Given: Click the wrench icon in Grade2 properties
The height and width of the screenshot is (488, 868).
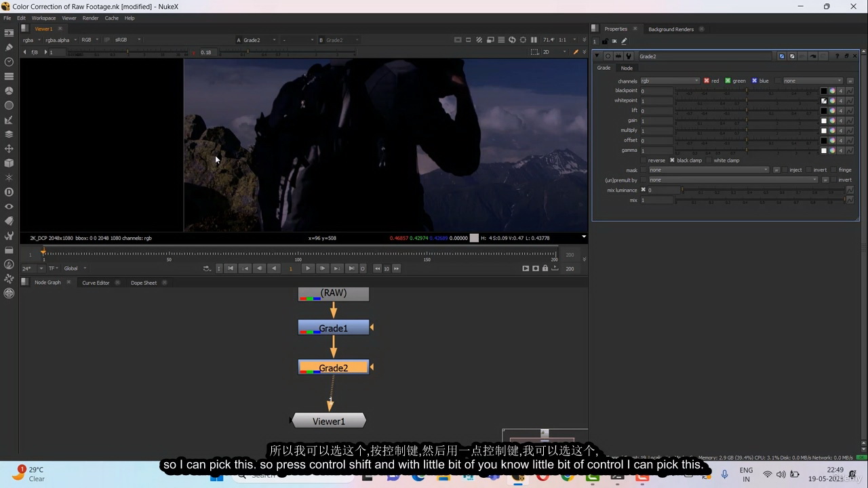Looking at the screenshot, I should [628, 56].
